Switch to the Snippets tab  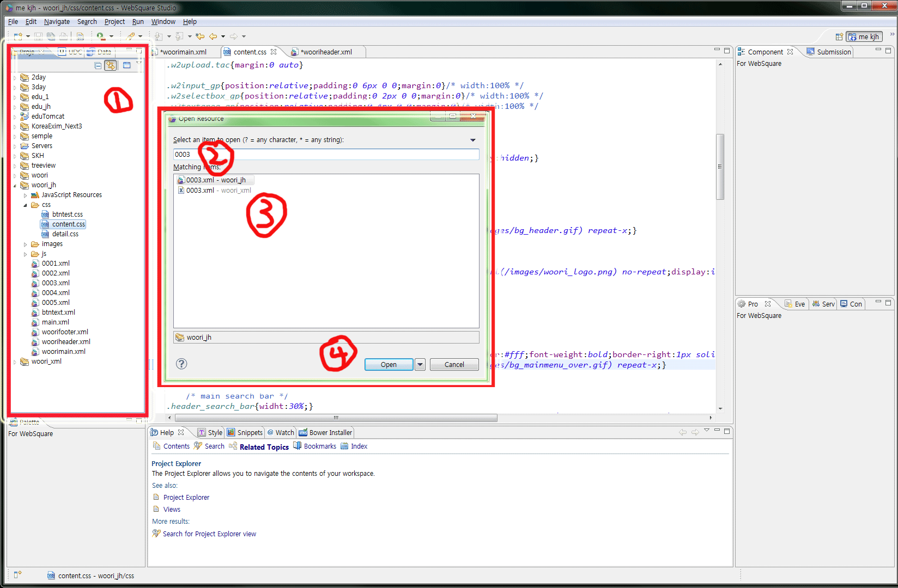click(245, 432)
